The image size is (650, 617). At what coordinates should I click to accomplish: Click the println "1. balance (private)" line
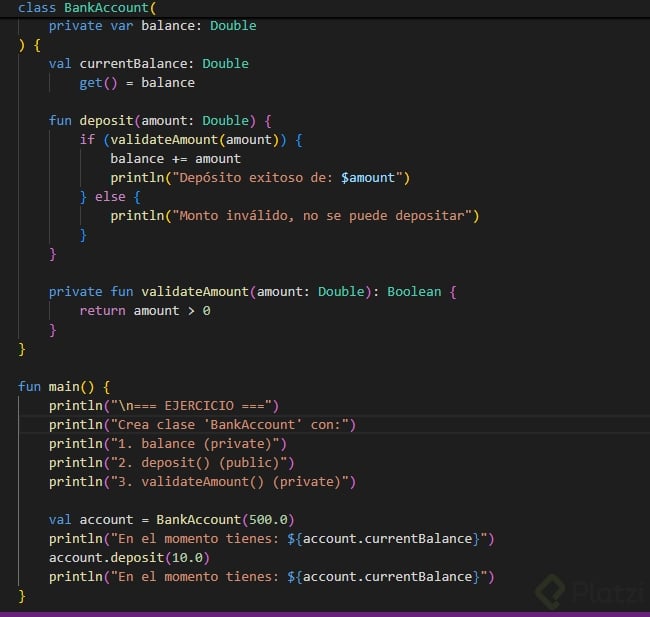pyautogui.click(x=168, y=444)
